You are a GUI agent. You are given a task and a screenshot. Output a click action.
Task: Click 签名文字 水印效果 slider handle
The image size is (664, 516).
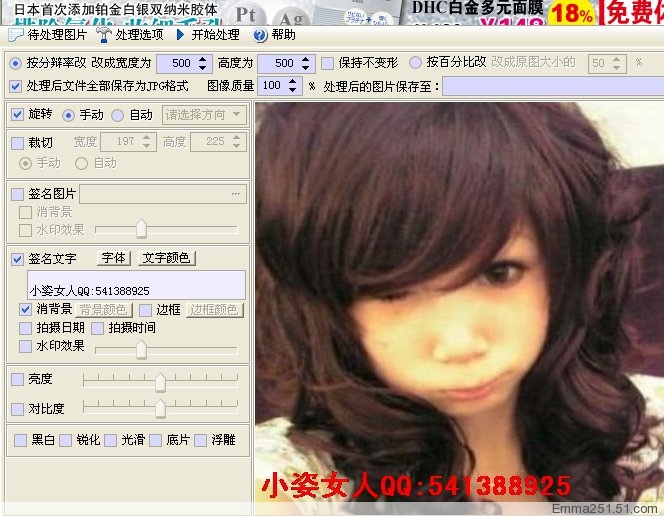(141, 350)
